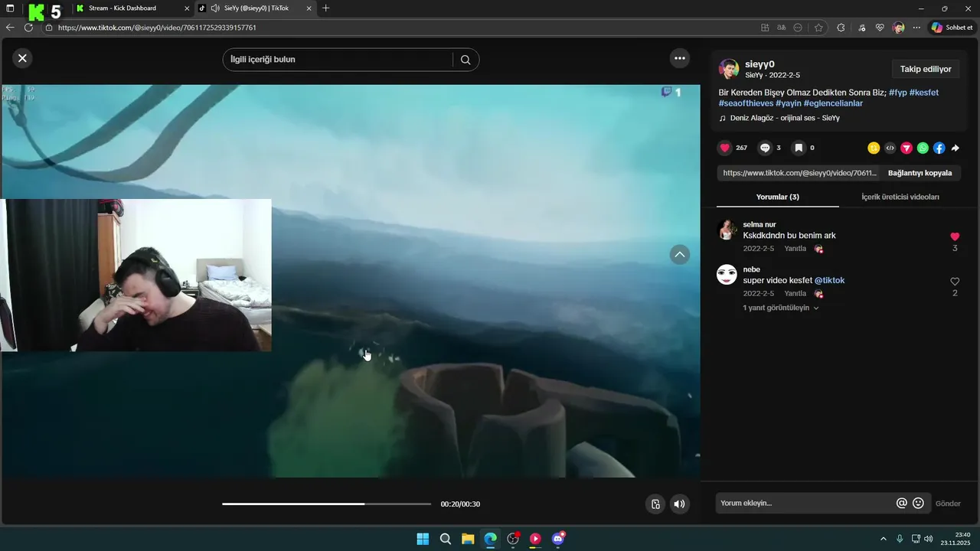980x551 pixels.
Task: Toggle the auto-scroll icon beside the volume
Action: coord(655,504)
